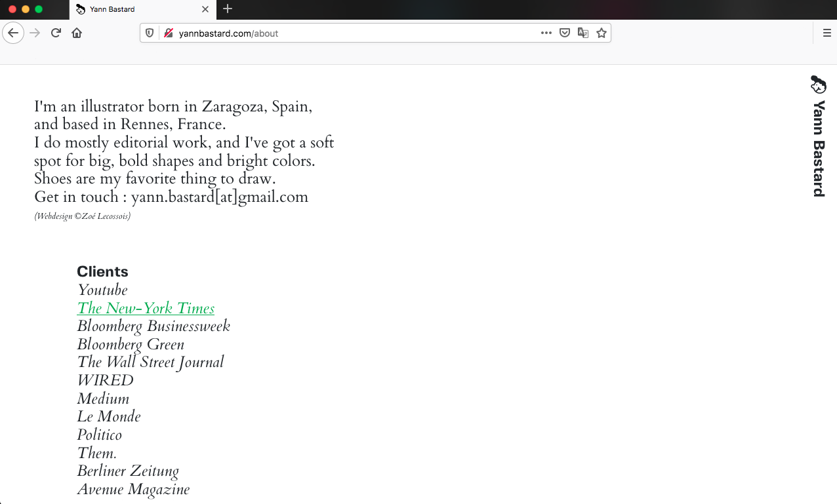The width and height of the screenshot is (837, 504).
Task: View the insecure connection lock icon
Action: (x=169, y=33)
